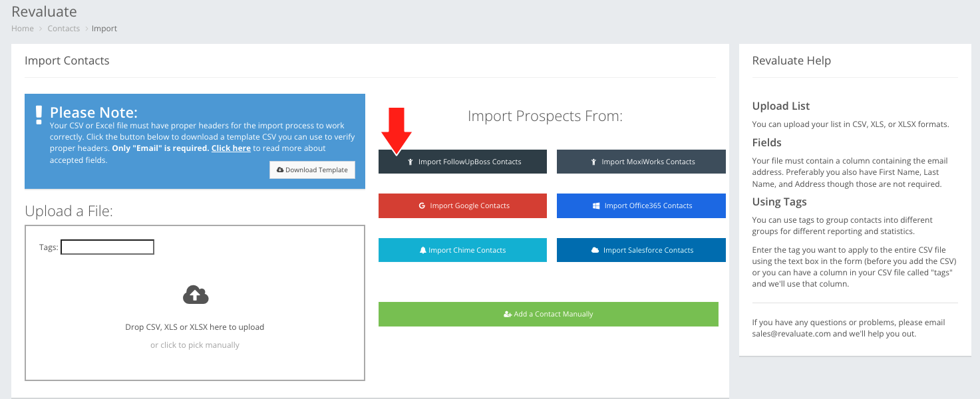Viewport: 980px width, 399px height.
Task: Click the "Revaluate Help" heading
Action: pos(791,61)
